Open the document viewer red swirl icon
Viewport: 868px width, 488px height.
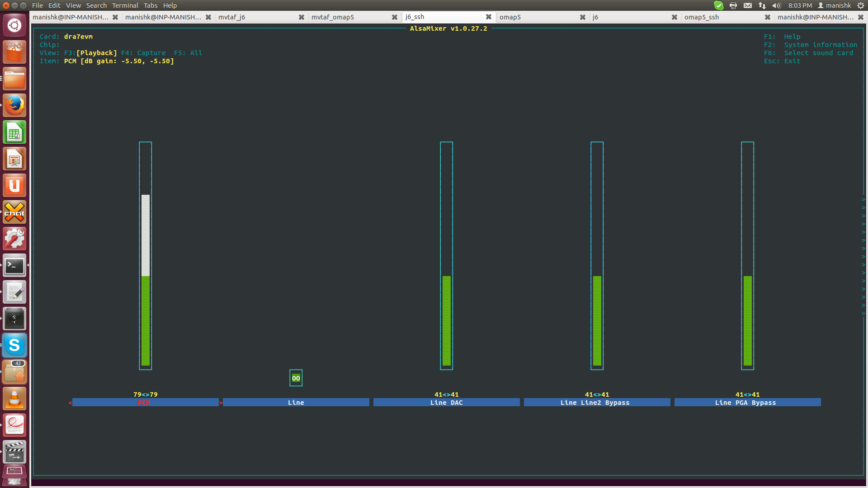tap(14, 425)
